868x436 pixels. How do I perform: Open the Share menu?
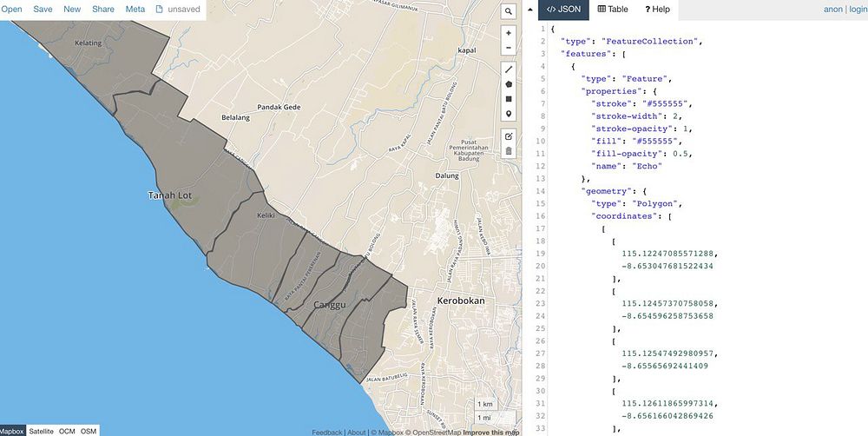coord(103,10)
